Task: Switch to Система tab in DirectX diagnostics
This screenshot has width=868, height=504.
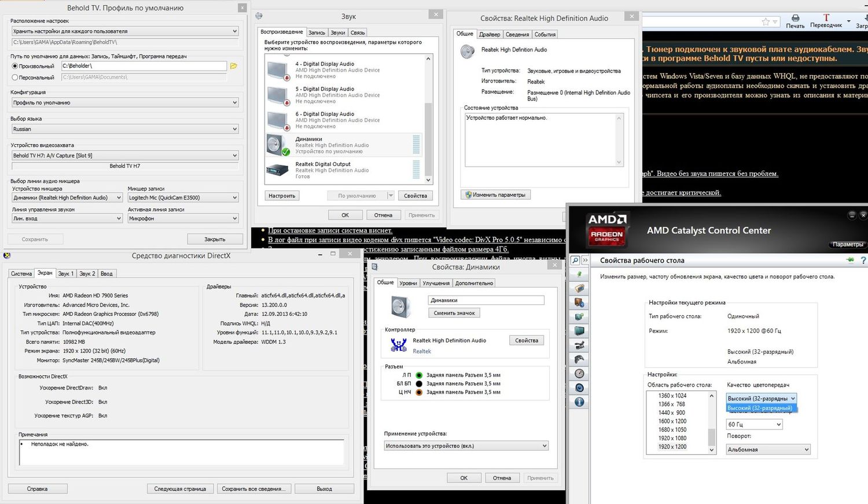Action: pyautogui.click(x=21, y=274)
